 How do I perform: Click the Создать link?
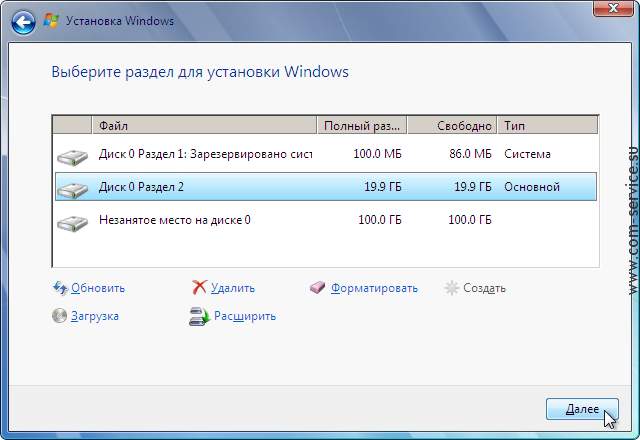point(484,288)
